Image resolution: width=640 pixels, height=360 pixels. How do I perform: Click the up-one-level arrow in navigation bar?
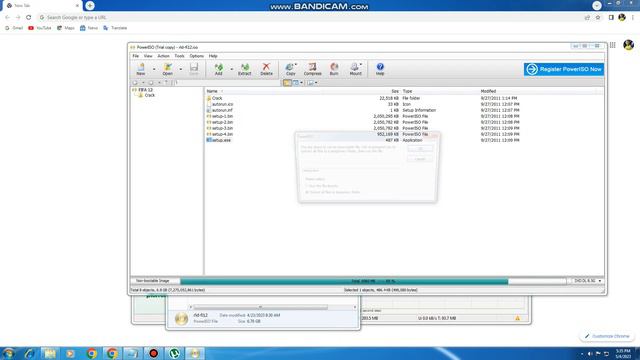click(166, 83)
